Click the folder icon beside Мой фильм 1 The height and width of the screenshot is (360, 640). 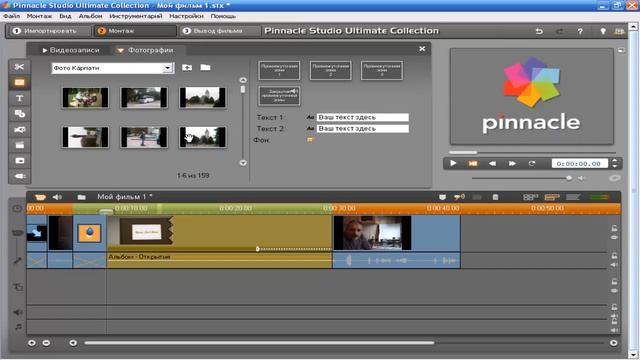82,197
